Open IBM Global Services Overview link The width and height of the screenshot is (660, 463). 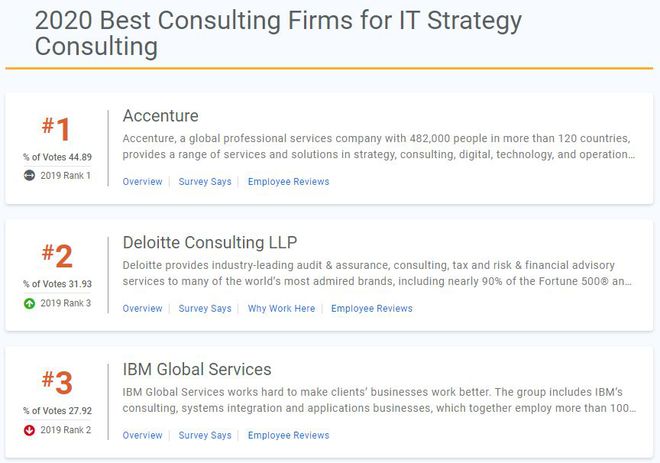(x=142, y=435)
